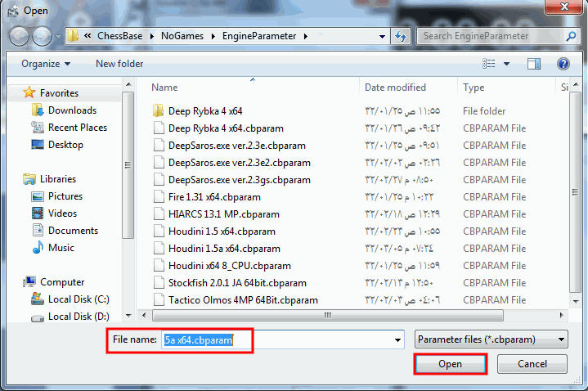Select DeepSaros.exe ver.2.3e.cbparam

[x=237, y=146]
